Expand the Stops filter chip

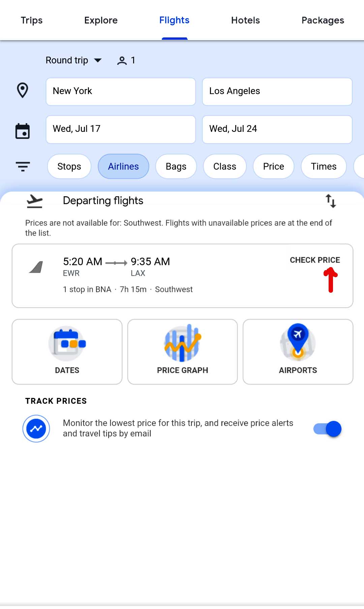[x=69, y=166]
